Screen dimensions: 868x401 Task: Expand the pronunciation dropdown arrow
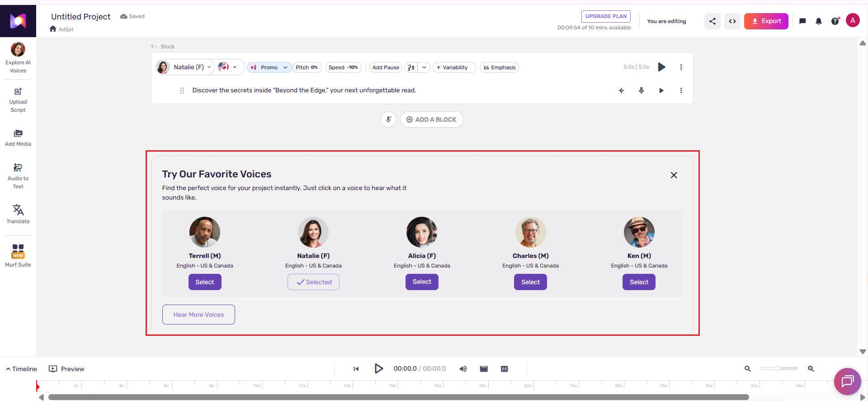pyautogui.click(x=424, y=67)
